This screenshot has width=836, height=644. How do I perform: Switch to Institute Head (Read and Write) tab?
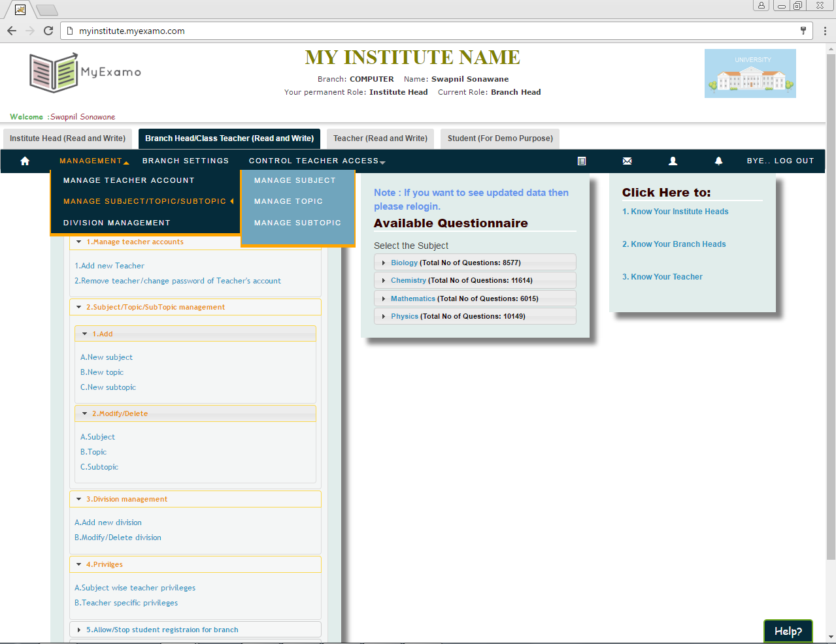[x=67, y=138]
